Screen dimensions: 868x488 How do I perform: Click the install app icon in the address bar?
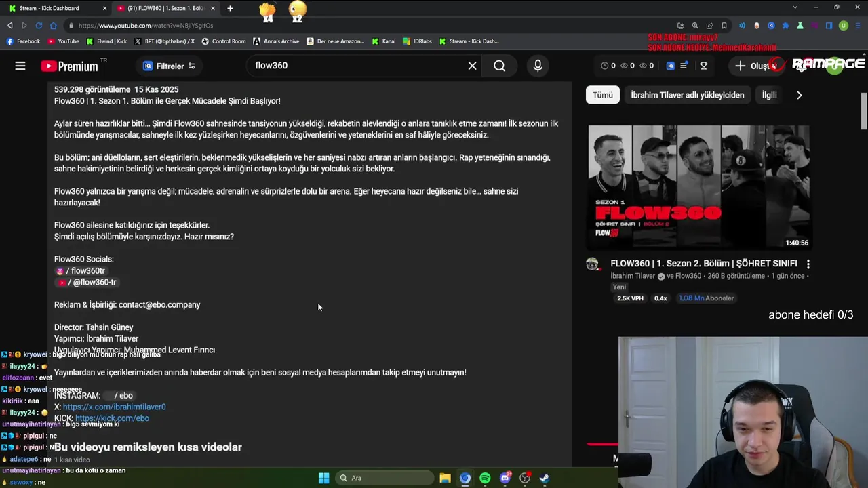680,26
